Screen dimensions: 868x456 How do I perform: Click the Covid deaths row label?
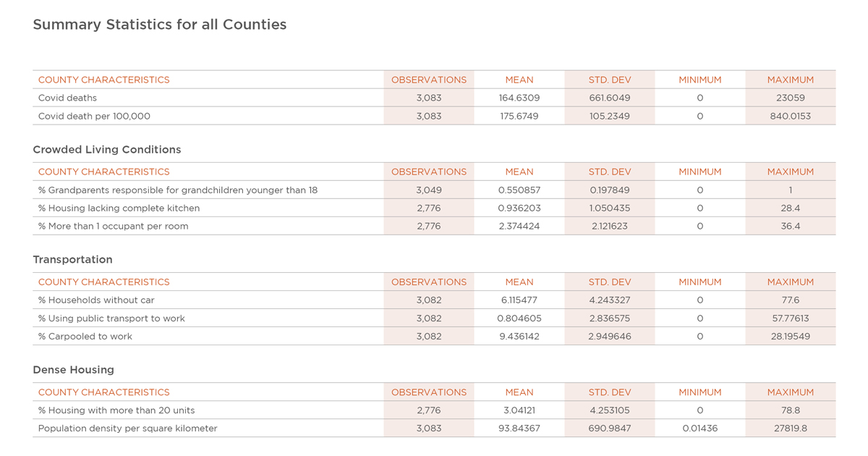pyautogui.click(x=67, y=98)
